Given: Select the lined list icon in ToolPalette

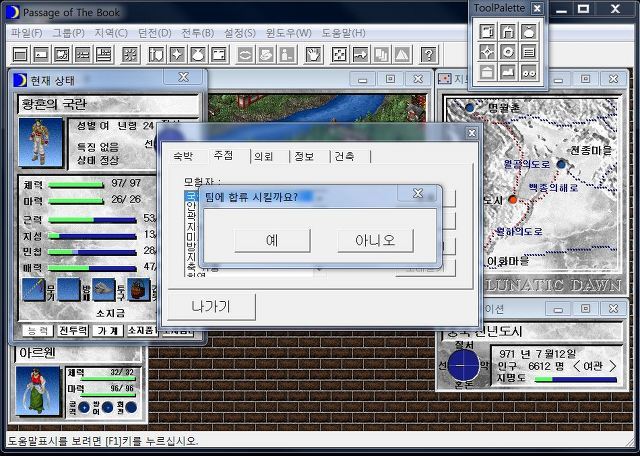Looking at the screenshot, I should coord(529,52).
